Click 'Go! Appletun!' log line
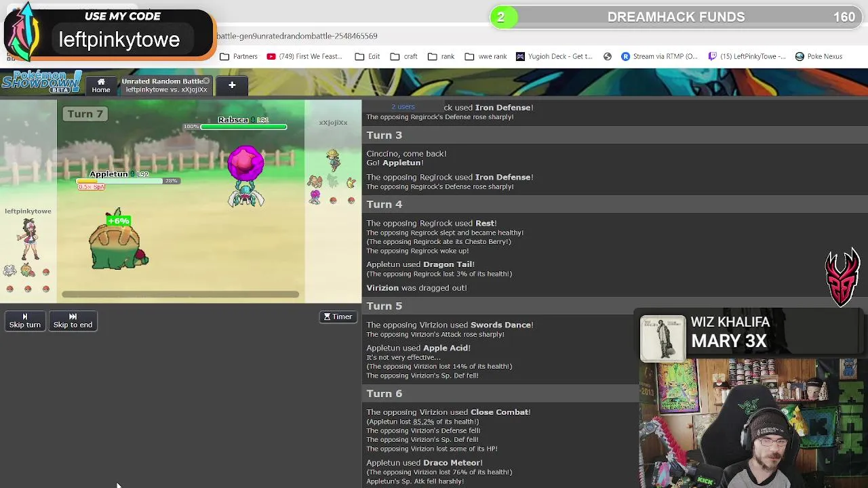868x488 pixels. (x=395, y=163)
